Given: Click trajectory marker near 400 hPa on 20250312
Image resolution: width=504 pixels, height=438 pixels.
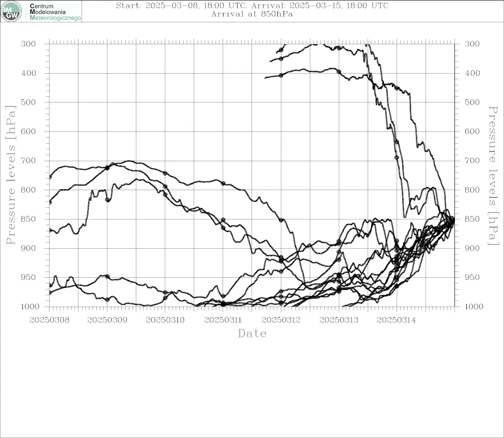Looking at the screenshot, I should click(x=281, y=75).
